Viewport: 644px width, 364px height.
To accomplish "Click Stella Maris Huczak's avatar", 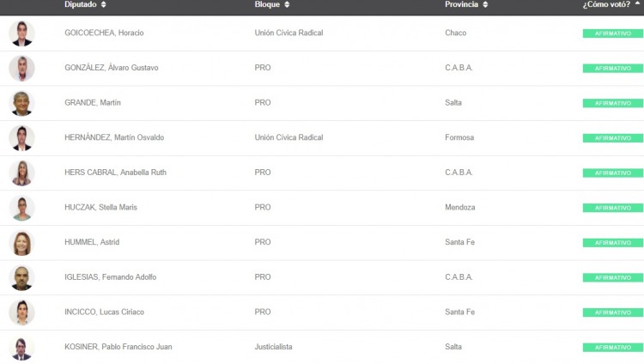I will click(21, 208).
